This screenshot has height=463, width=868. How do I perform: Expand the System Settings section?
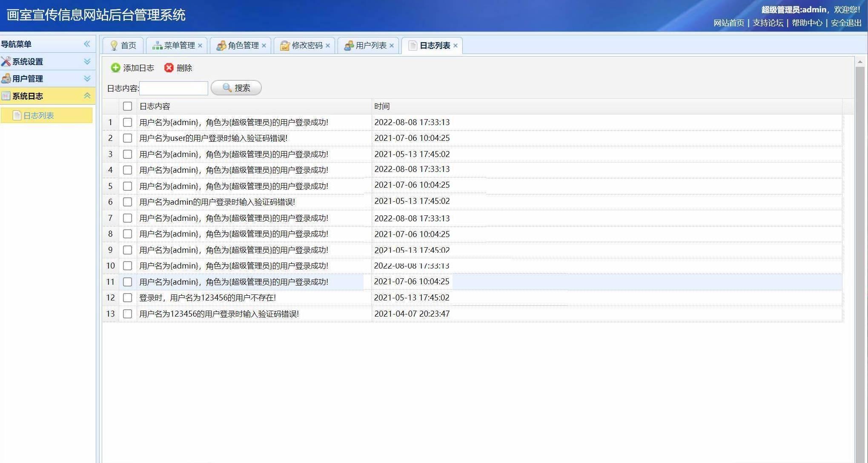(87, 62)
